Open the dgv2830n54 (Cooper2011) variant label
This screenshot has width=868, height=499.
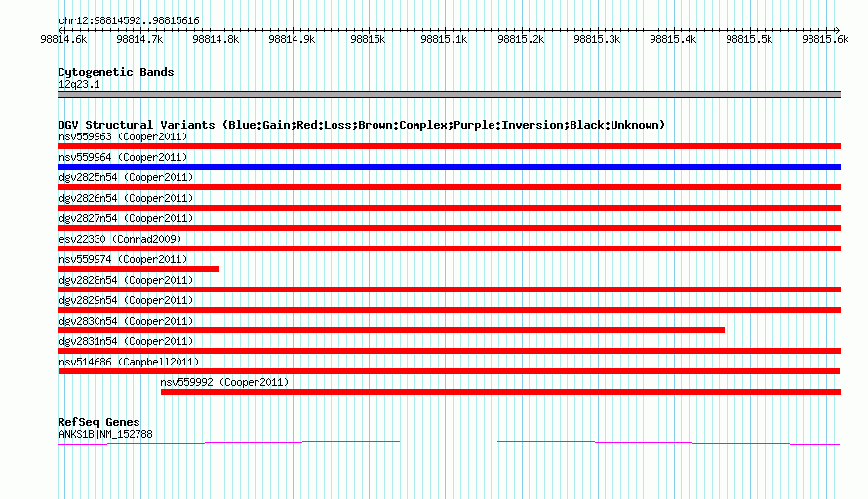pos(126,321)
